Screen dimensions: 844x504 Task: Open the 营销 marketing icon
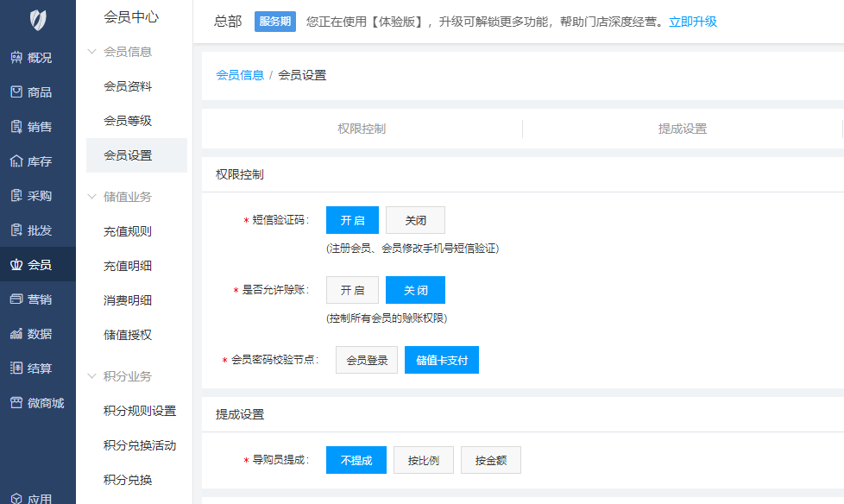[16, 299]
